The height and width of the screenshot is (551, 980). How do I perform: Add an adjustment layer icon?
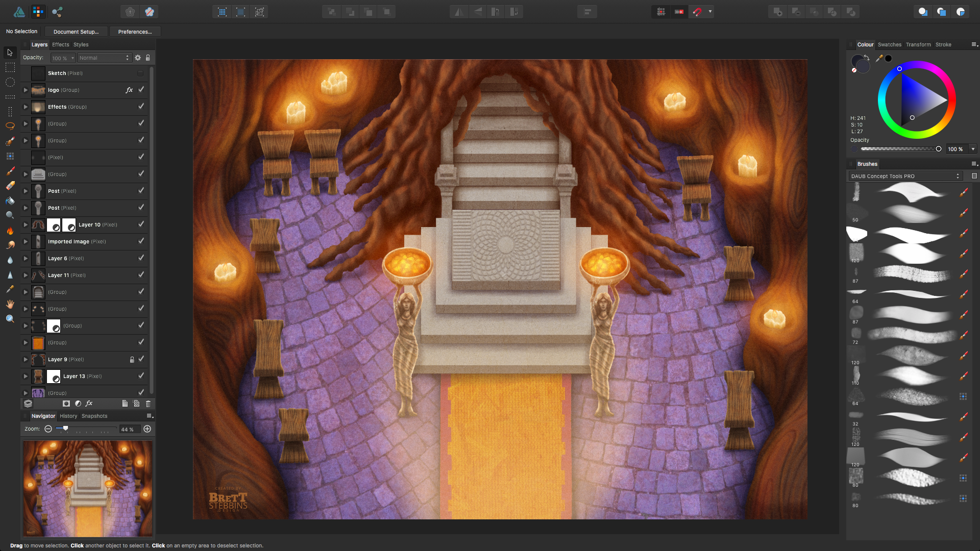tap(78, 404)
